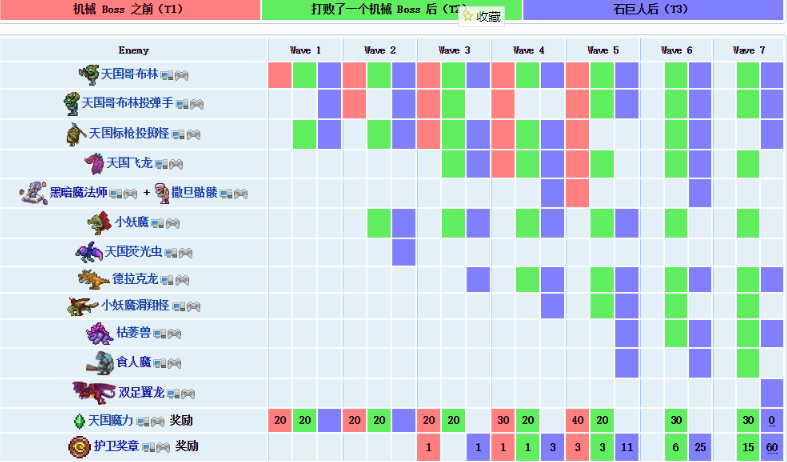Click the Dark Mage (黑暗魔法师) sprite icon

point(34,193)
